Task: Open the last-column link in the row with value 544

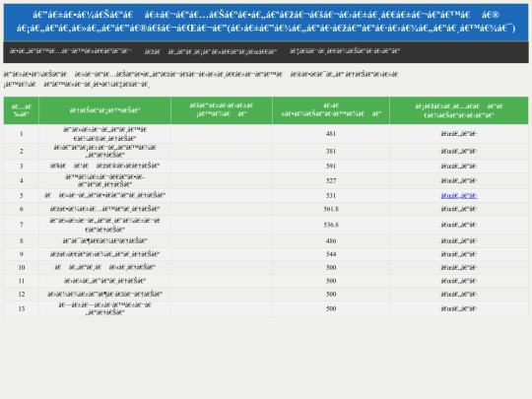Action: tap(459, 254)
